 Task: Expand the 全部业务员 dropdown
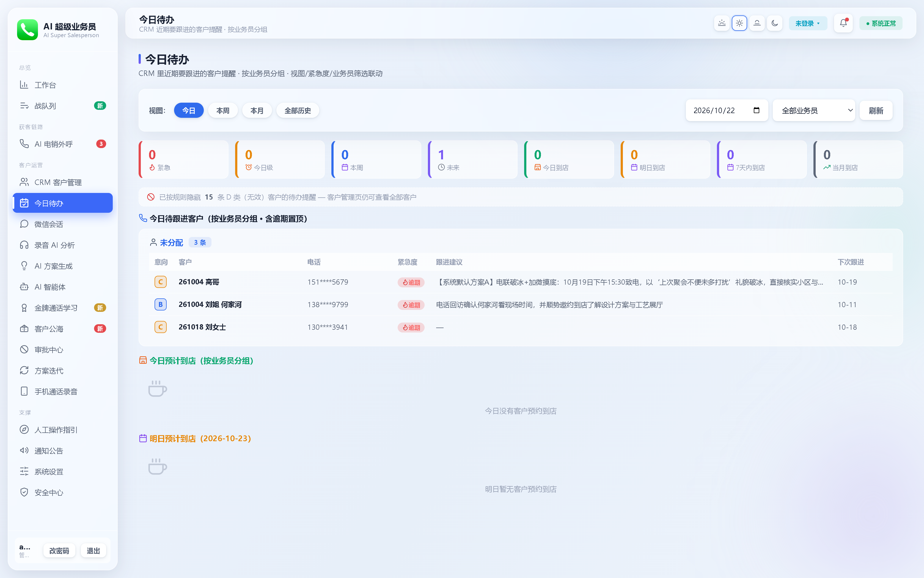coord(814,110)
